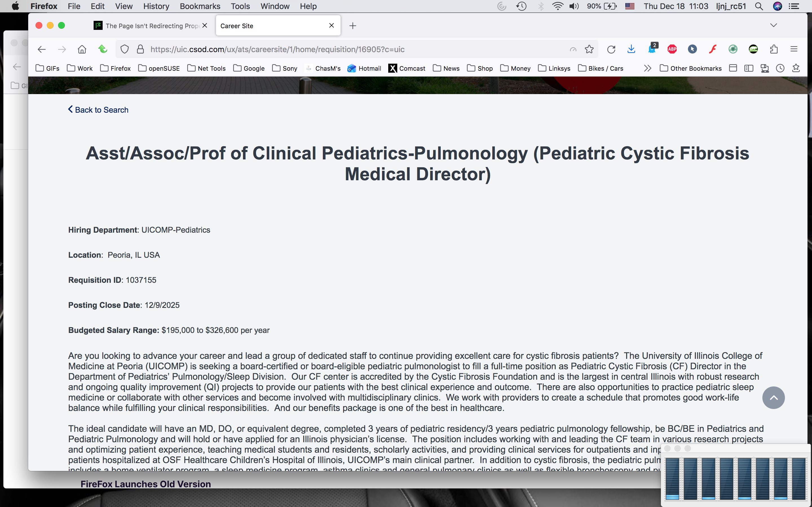This screenshot has height=507, width=812.
Task: Open the Downloads panel icon
Action: pos(631,49)
